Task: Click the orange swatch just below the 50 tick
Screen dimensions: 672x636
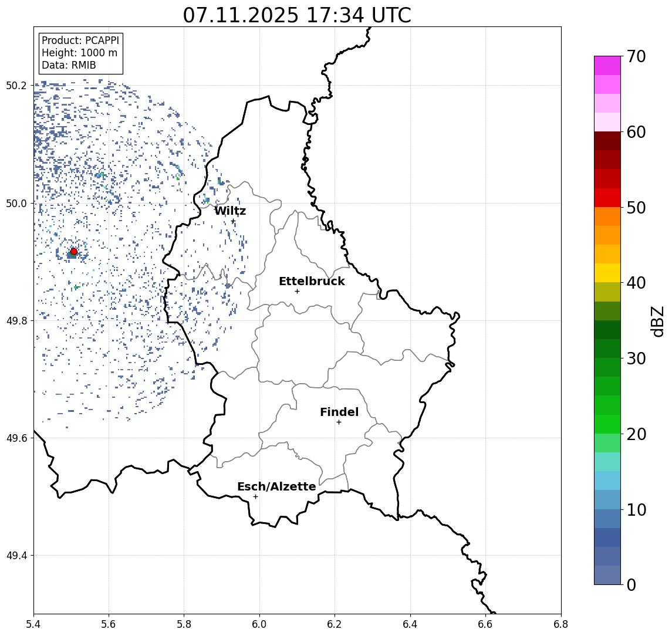Action: click(x=607, y=217)
